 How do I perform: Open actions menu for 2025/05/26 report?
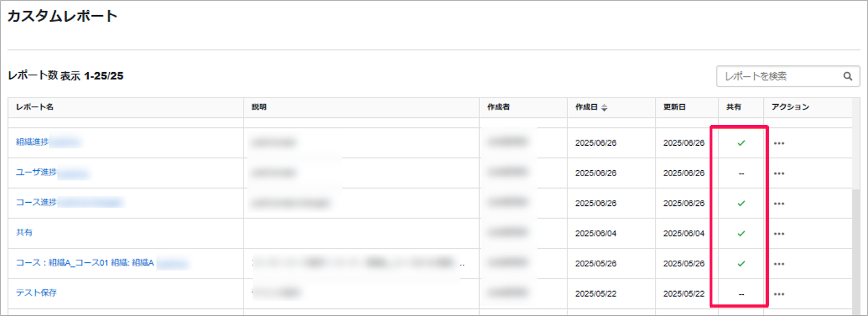(x=779, y=264)
